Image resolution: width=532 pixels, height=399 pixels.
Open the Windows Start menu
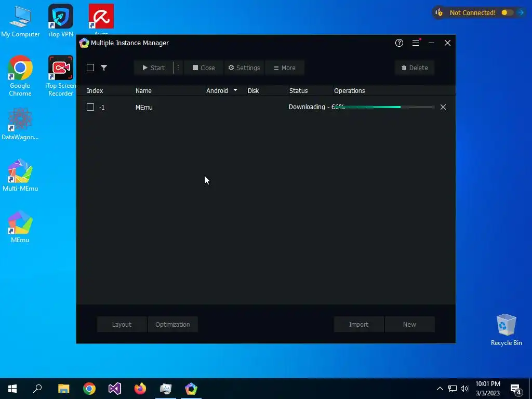pyautogui.click(x=12, y=389)
